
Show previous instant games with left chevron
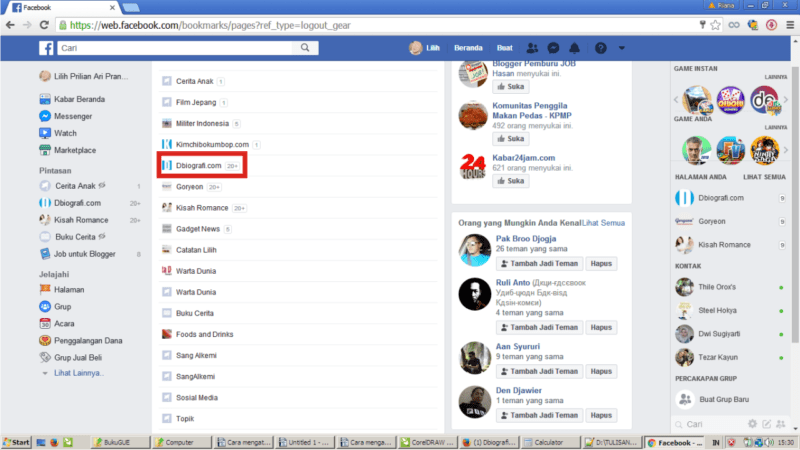677,99
